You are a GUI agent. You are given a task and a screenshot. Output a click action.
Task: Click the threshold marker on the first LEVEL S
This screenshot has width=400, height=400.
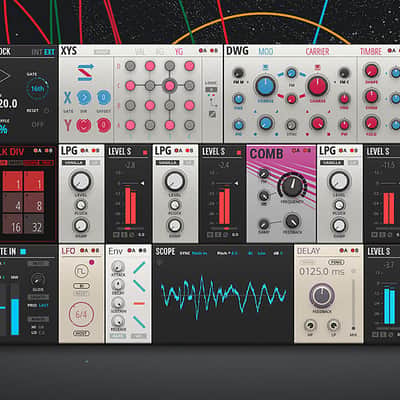point(142,183)
